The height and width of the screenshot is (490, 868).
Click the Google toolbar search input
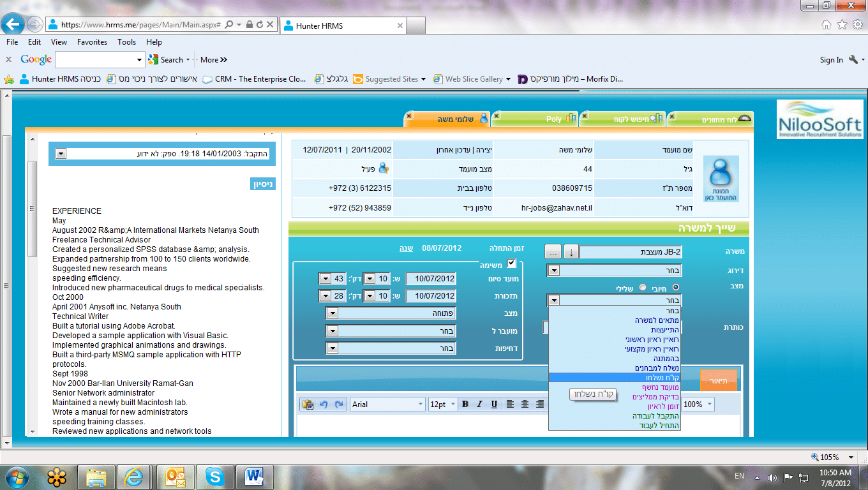click(x=96, y=59)
